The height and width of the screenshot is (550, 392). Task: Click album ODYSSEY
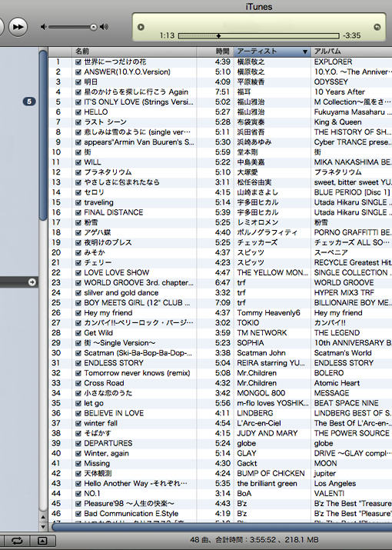click(x=331, y=82)
